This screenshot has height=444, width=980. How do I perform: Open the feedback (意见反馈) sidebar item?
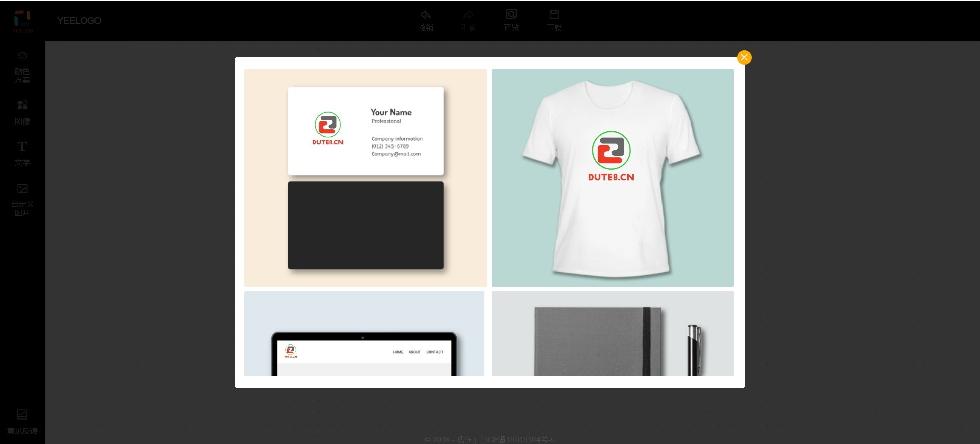tap(22, 422)
